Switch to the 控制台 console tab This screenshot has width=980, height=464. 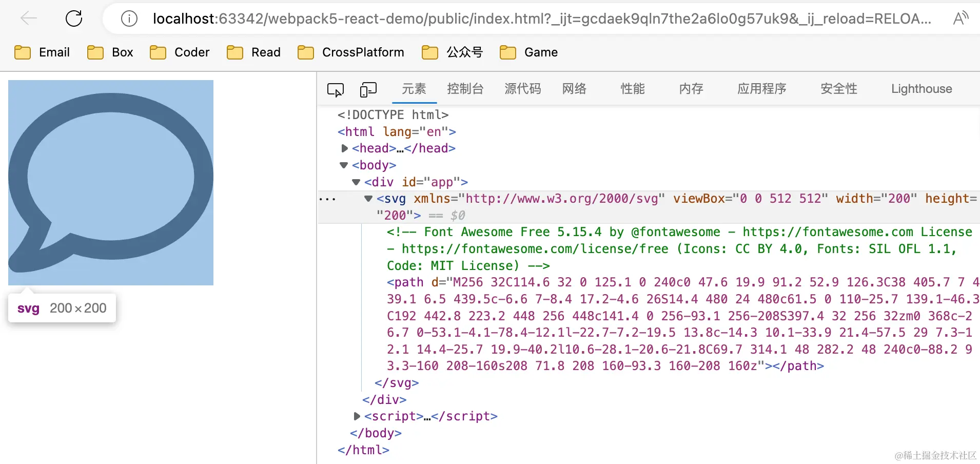pyautogui.click(x=465, y=89)
